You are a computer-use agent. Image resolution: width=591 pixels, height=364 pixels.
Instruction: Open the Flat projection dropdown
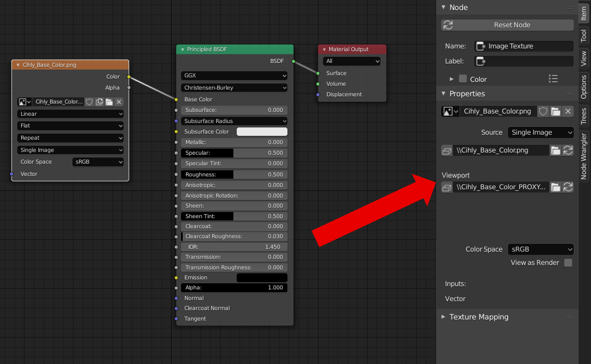(71, 126)
